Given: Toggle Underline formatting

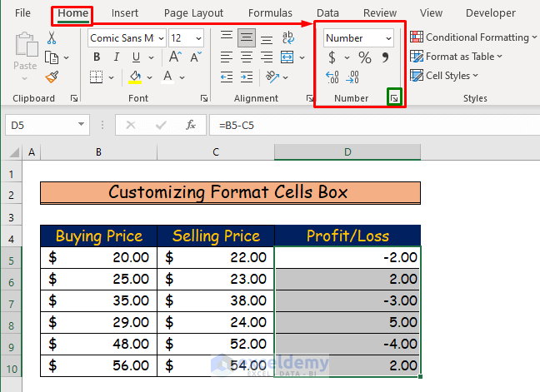Looking at the screenshot, I should click(136, 57).
